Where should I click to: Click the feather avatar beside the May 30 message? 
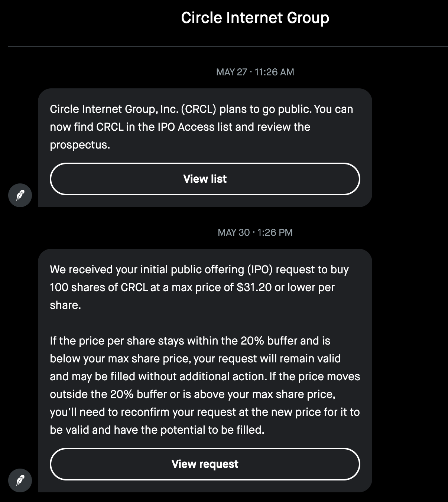(x=20, y=480)
